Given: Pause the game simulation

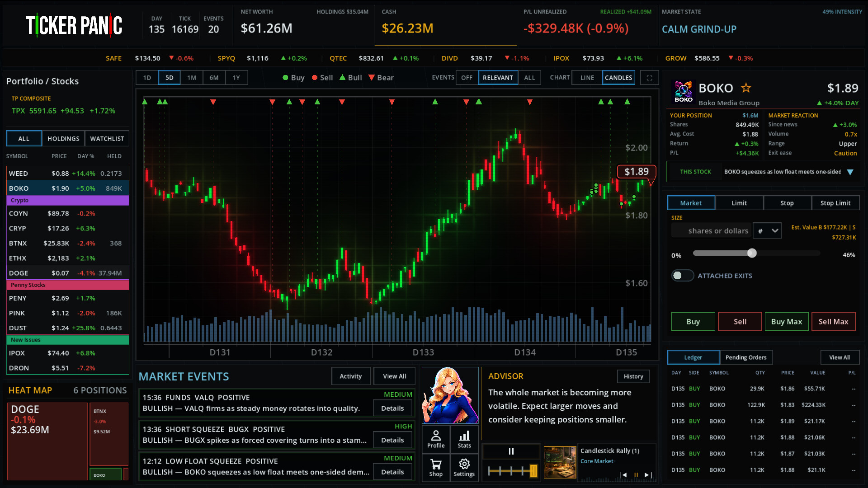Looking at the screenshot, I should 511,451.
